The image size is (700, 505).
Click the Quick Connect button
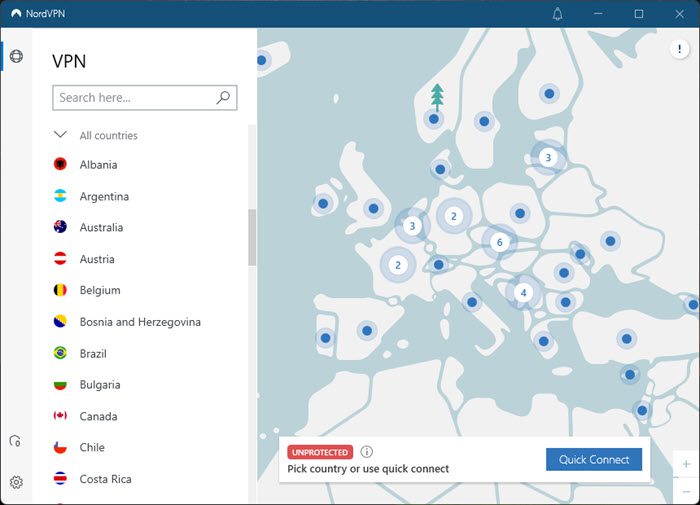(594, 459)
